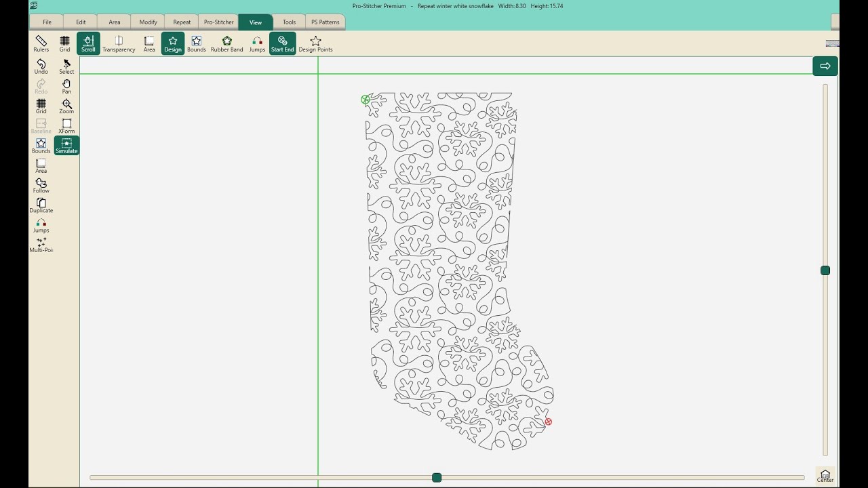Image resolution: width=868 pixels, height=488 pixels.
Task: Select the View tab
Action: [256, 22]
